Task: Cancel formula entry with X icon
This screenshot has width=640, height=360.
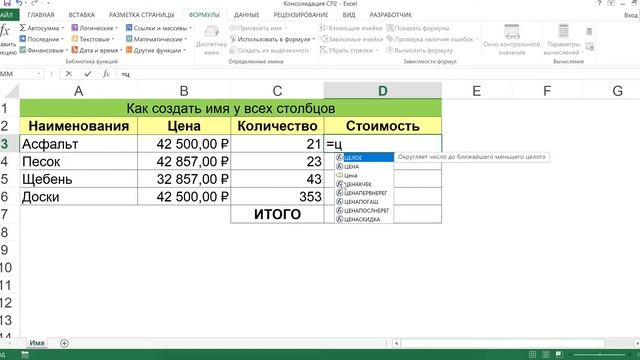Action: [x=69, y=74]
